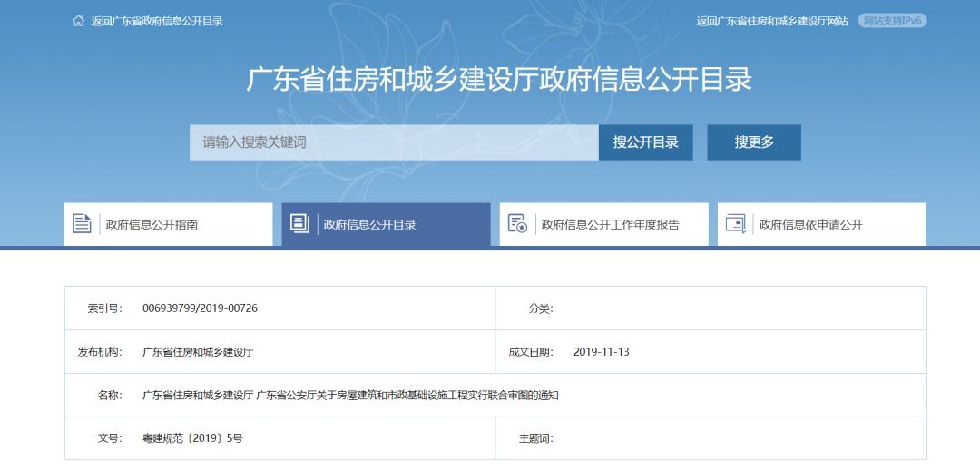Click the document name about 联合审图的通知
980x470 pixels.
click(x=350, y=395)
